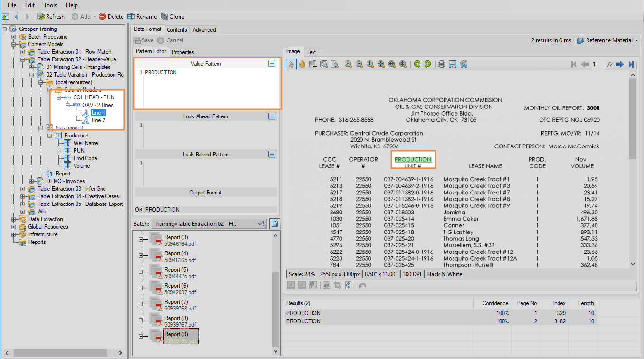Click the Clone button
This screenshot has height=359, width=644.
[172, 17]
